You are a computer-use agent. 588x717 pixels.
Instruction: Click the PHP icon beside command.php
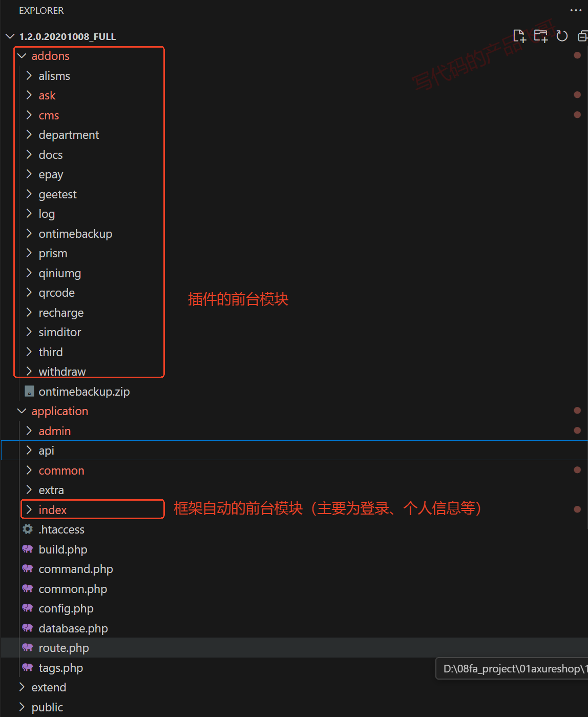[28, 568]
